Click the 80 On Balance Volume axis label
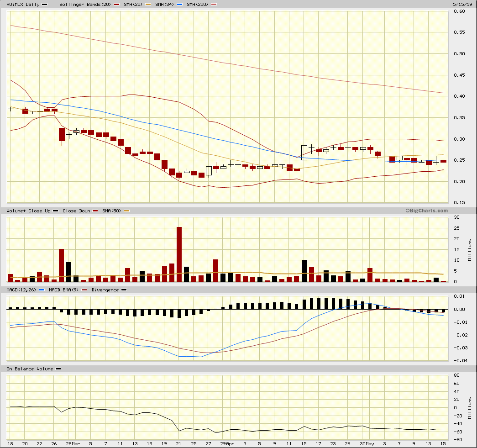Screen dimensions: 477x448 pos(456,375)
